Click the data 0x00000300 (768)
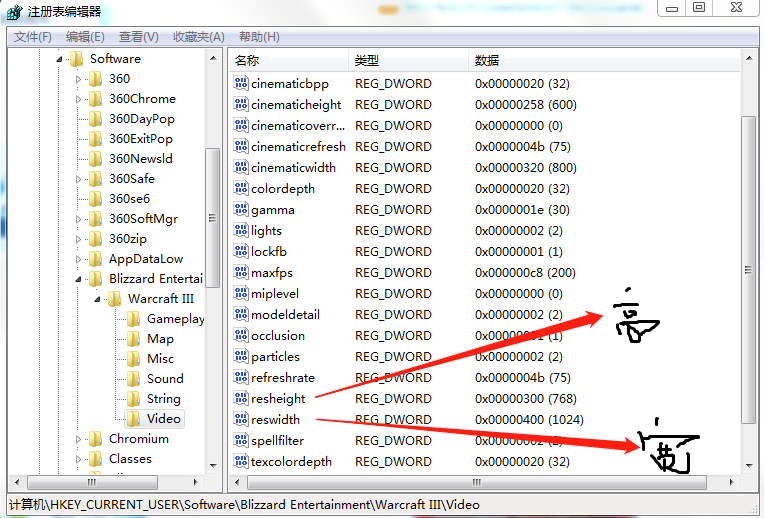The width and height of the screenshot is (764, 518). tap(526, 399)
